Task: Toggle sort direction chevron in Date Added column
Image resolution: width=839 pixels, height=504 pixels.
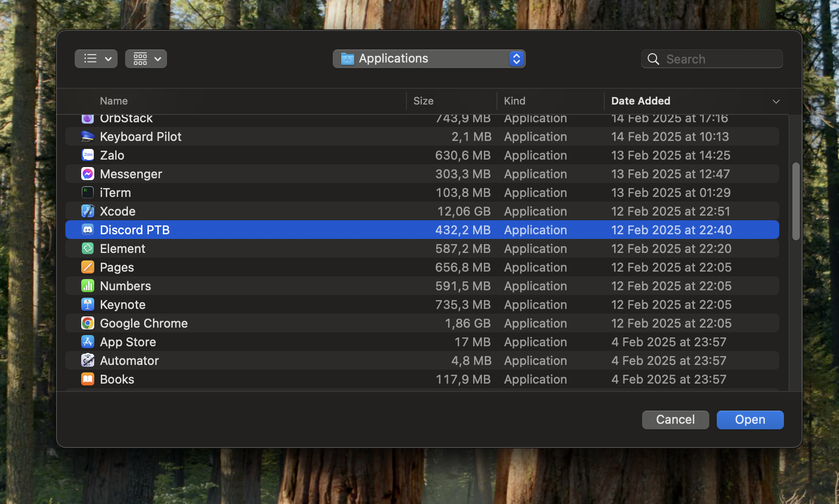Action: point(776,101)
